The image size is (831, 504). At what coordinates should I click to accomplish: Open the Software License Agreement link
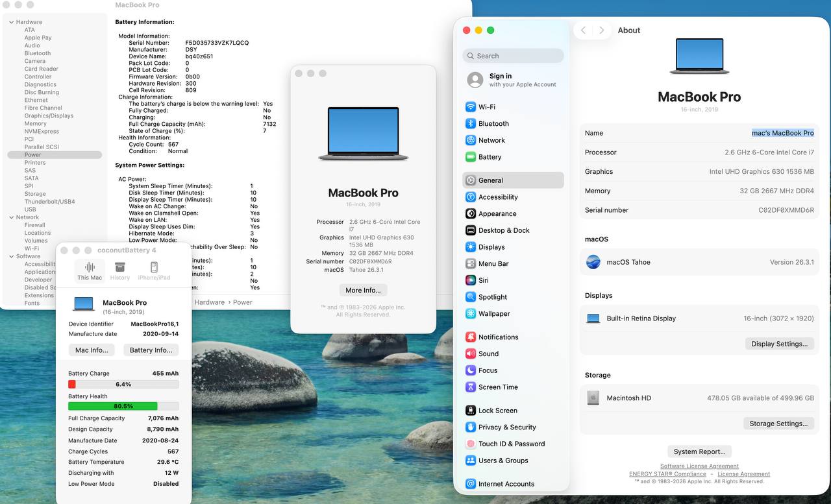[x=699, y=466]
